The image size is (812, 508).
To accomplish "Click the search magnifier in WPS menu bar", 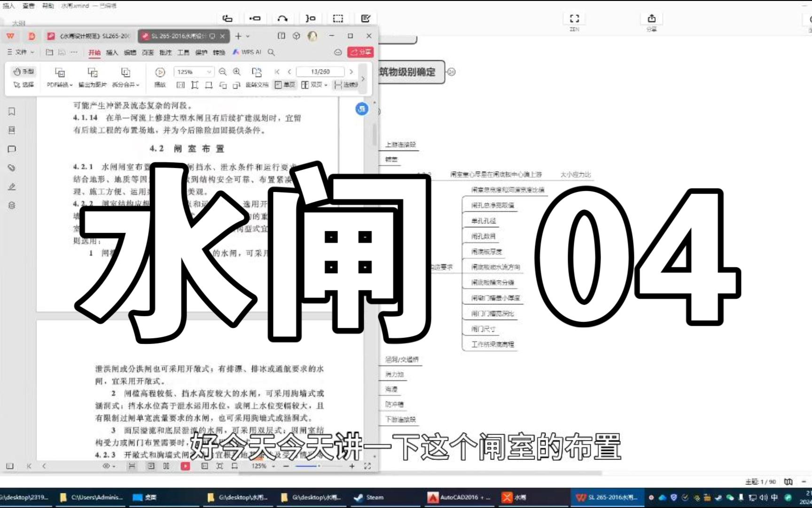I will pyautogui.click(x=271, y=52).
